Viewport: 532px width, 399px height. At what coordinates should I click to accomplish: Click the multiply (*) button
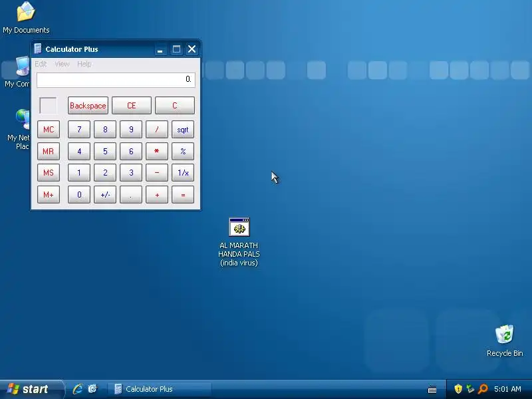coord(157,151)
